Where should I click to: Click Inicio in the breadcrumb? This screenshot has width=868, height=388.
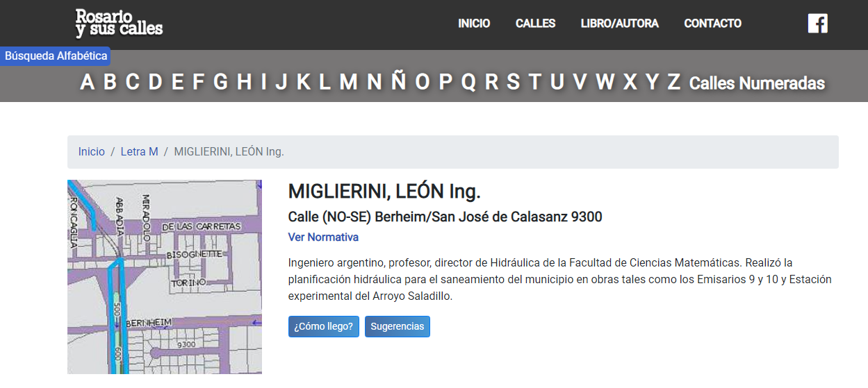(x=92, y=151)
